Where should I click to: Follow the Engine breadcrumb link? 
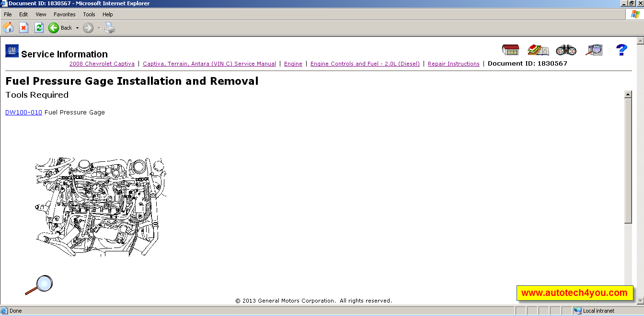(x=293, y=64)
